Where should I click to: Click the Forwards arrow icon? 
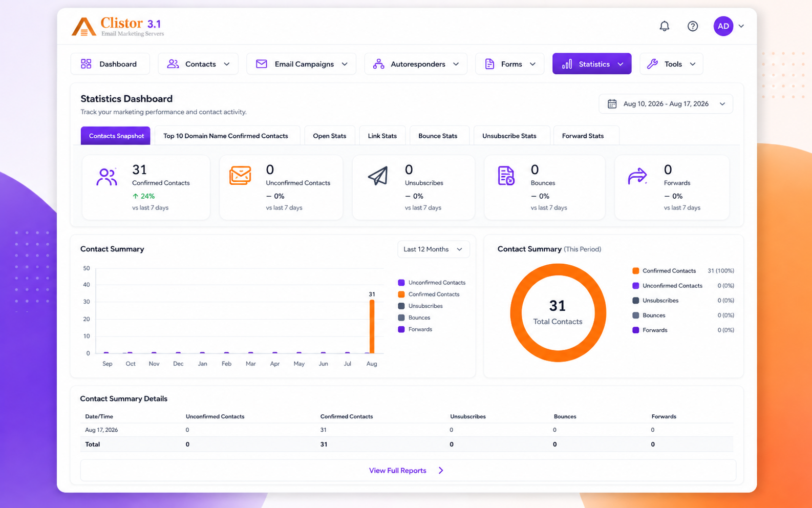click(637, 176)
